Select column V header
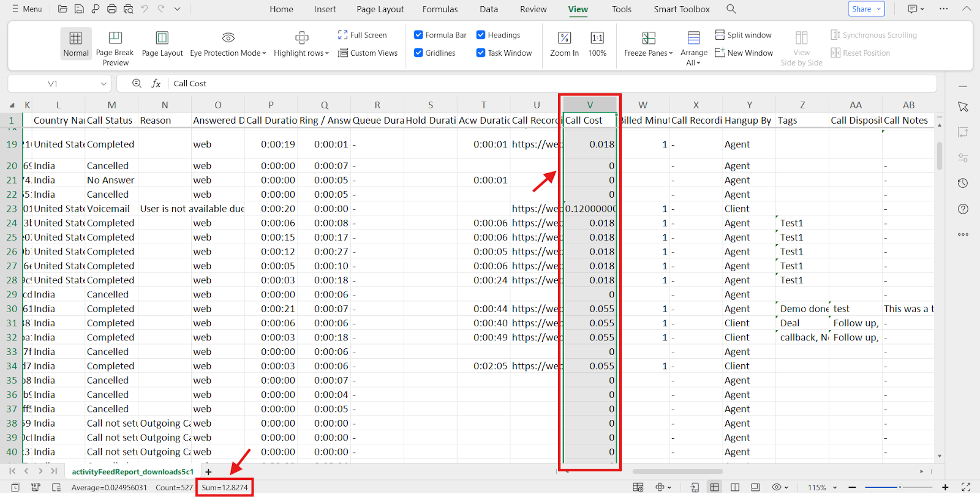Viewport: 980px width, 497px height. (590, 105)
